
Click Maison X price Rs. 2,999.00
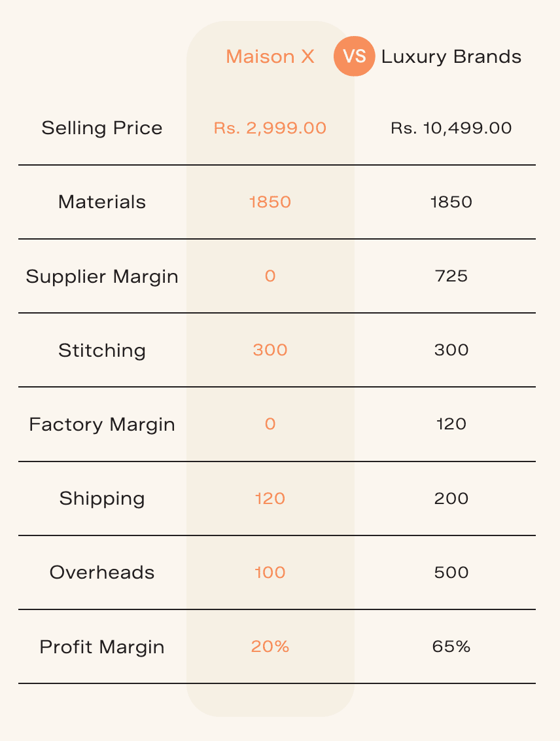(270, 128)
